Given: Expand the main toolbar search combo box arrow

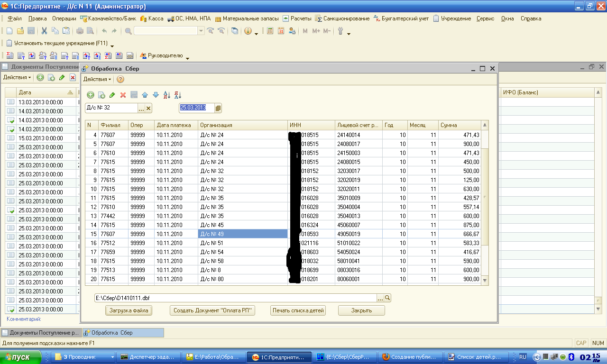Looking at the screenshot, I should pyautogui.click(x=201, y=31).
